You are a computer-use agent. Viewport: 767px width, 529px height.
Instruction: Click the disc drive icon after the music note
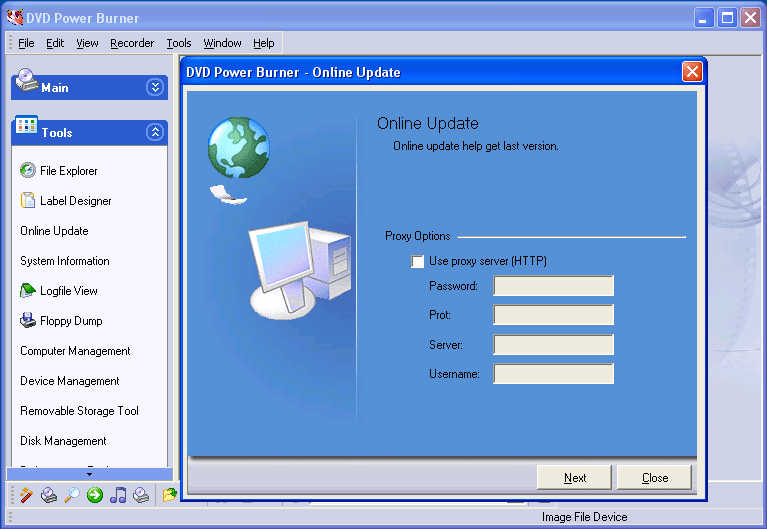click(141, 495)
